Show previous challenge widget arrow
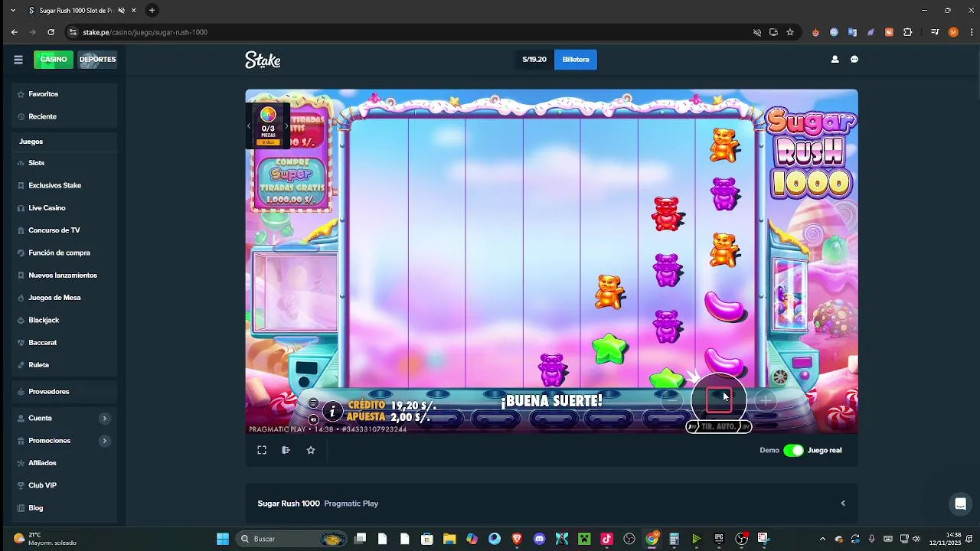 coord(249,126)
